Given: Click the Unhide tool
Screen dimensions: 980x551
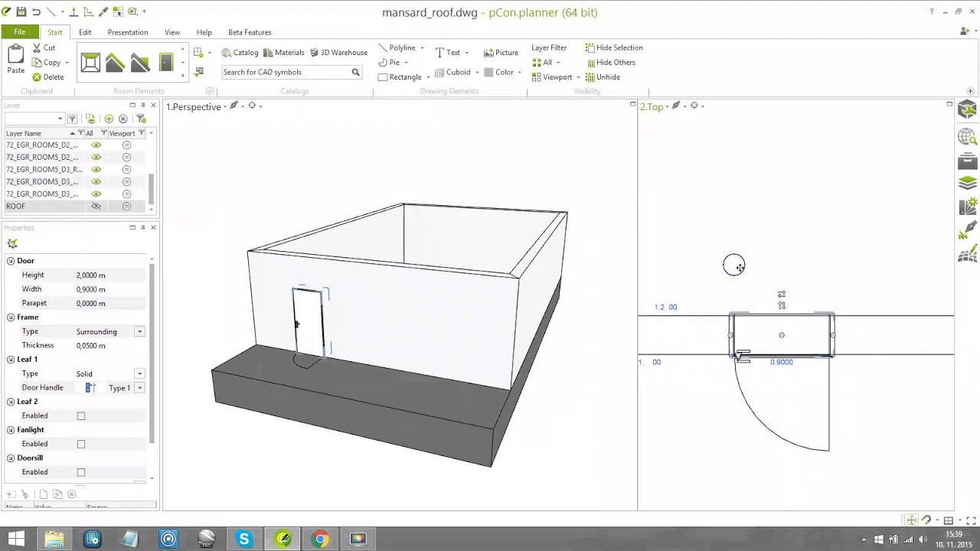Looking at the screenshot, I should (x=603, y=77).
